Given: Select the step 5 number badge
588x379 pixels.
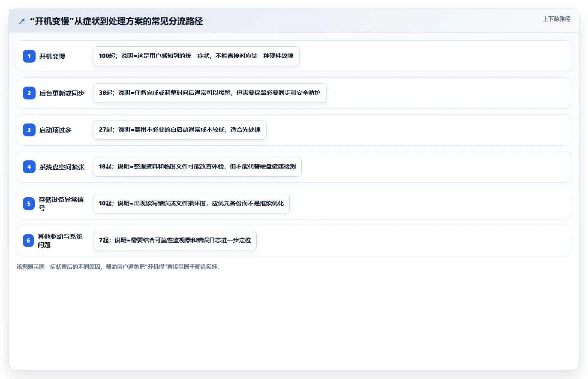Looking at the screenshot, I should coord(29,204).
